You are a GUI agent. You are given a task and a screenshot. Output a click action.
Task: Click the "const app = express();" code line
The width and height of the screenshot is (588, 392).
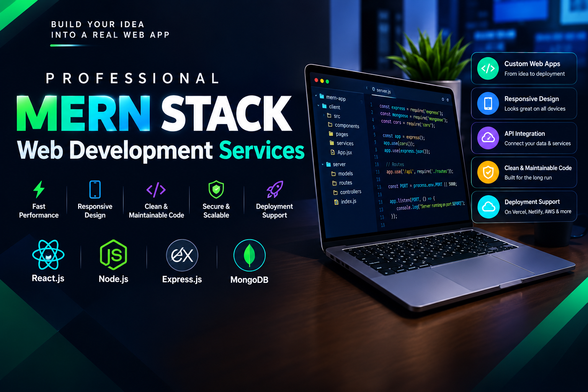403,137
